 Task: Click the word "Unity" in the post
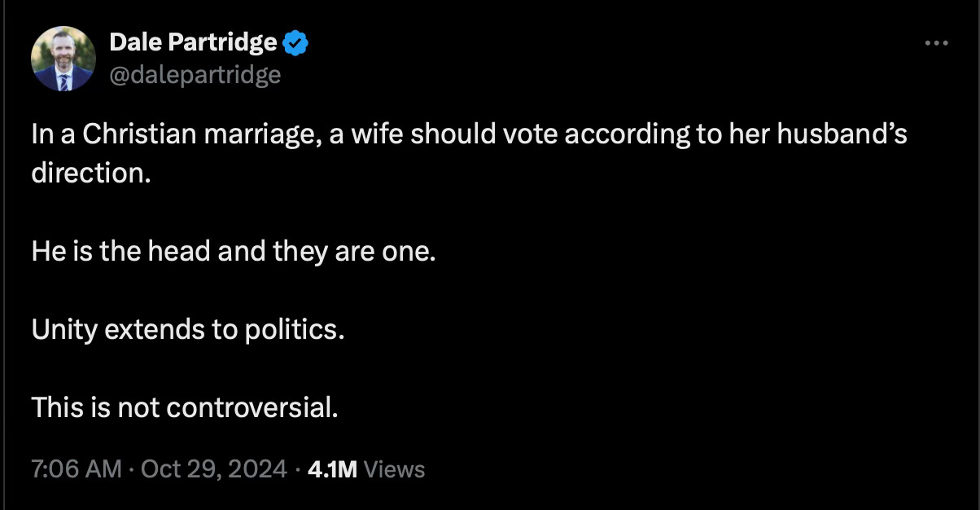(x=63, y=330)
